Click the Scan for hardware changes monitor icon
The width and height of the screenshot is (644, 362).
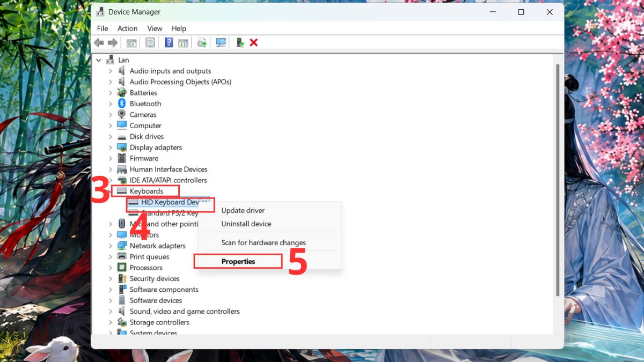click(x=221, y=42)
